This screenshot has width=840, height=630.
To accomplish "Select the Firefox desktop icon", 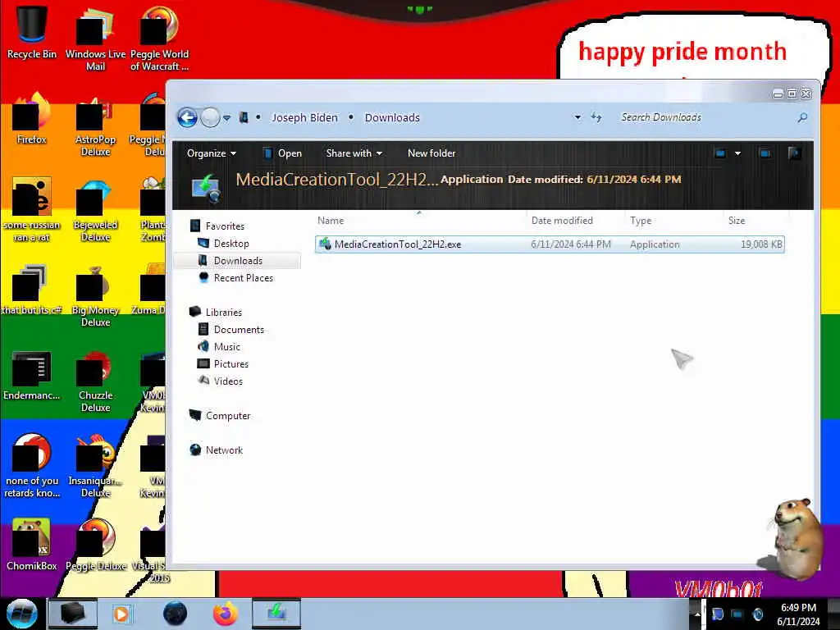I will click(x=32, y=118).
